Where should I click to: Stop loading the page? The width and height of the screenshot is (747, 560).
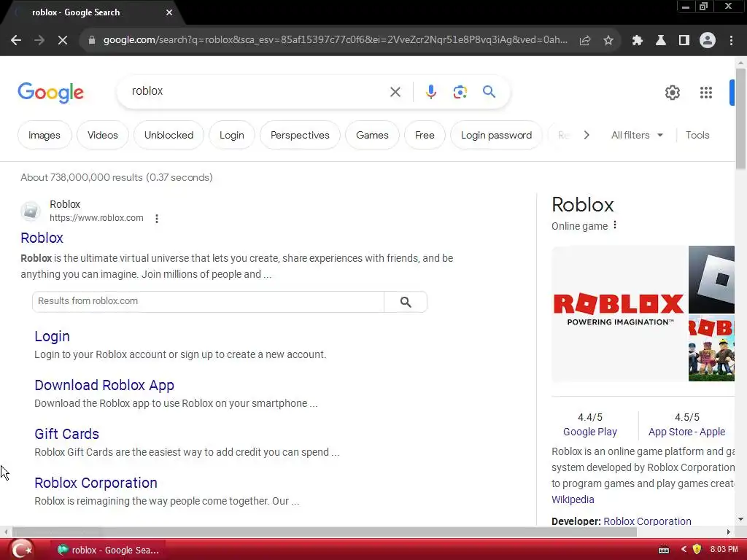[63, 41]
